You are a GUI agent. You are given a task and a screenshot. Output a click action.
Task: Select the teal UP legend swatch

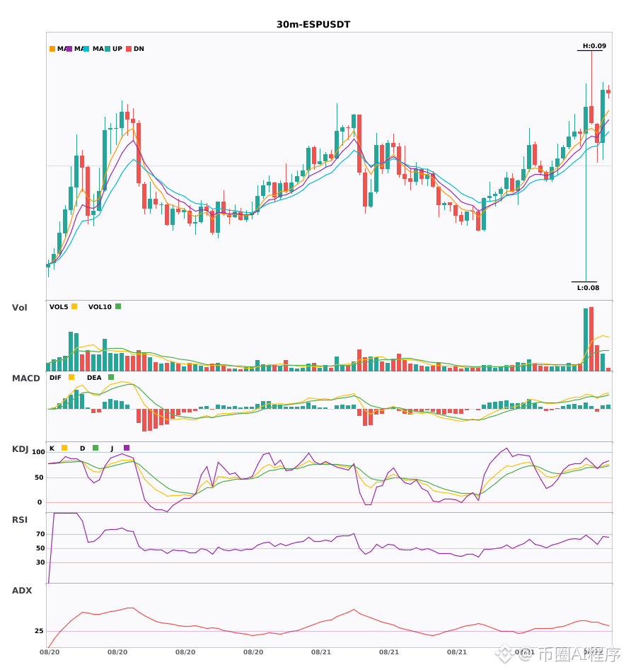(x=108, y=49)
